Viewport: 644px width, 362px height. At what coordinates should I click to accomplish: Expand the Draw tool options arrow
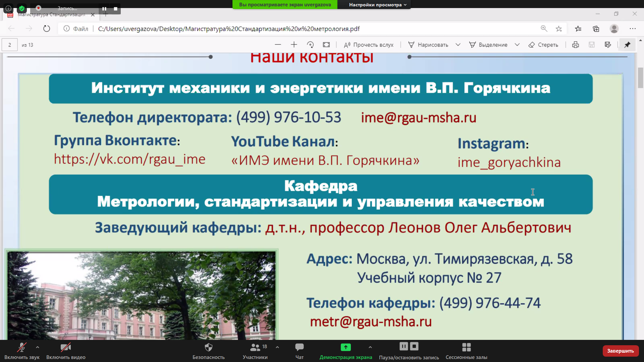click(458, 45)
